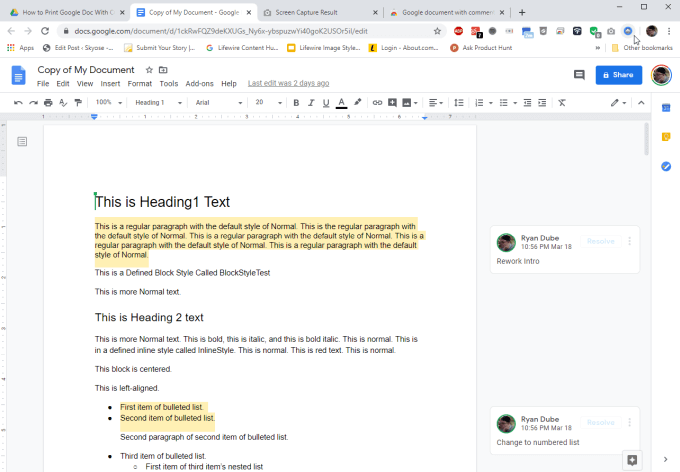Click the Docs home logo icon
The height and width of the screenshot is (472, 680).
click(18, 75)
